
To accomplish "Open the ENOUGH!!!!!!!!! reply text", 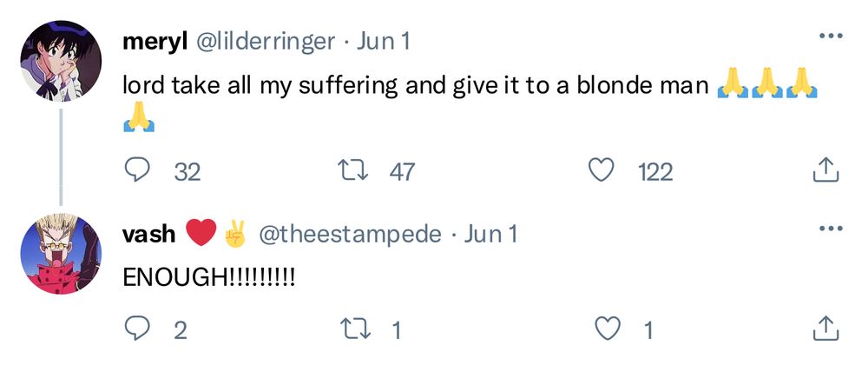I will click(208, 278).
